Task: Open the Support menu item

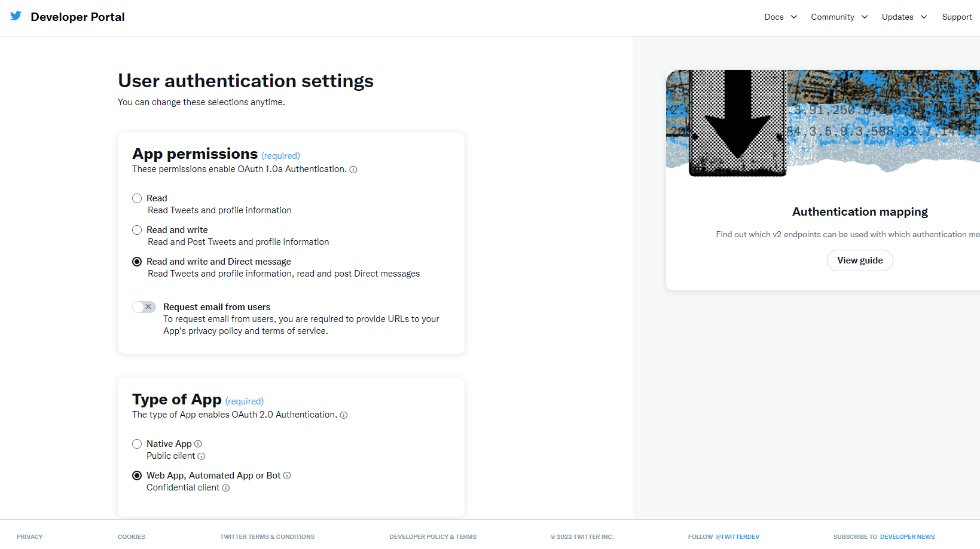Action: [x=957, y=17]
